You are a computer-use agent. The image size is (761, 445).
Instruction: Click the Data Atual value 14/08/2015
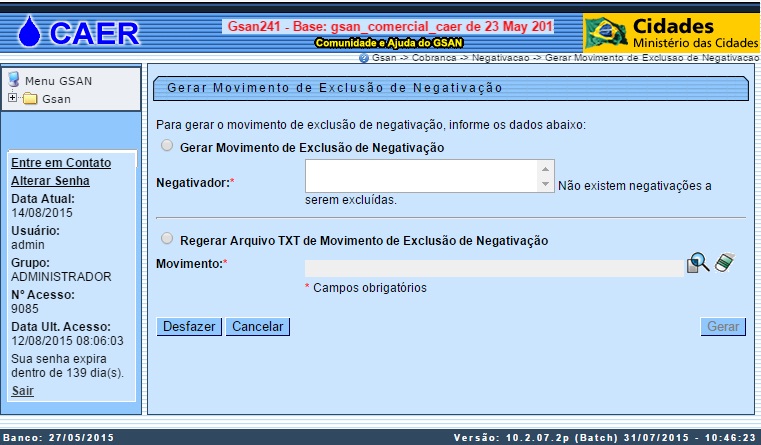(42, 213)
